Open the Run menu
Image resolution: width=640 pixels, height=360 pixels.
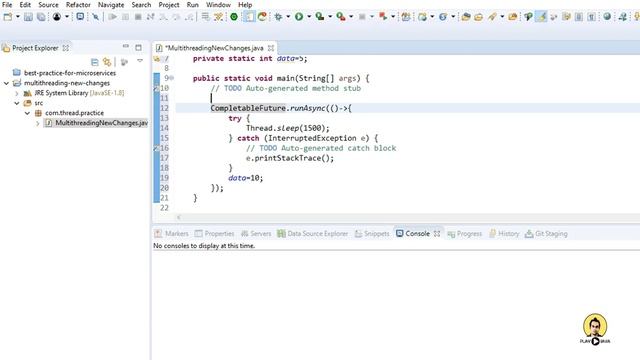coord(192,4)
